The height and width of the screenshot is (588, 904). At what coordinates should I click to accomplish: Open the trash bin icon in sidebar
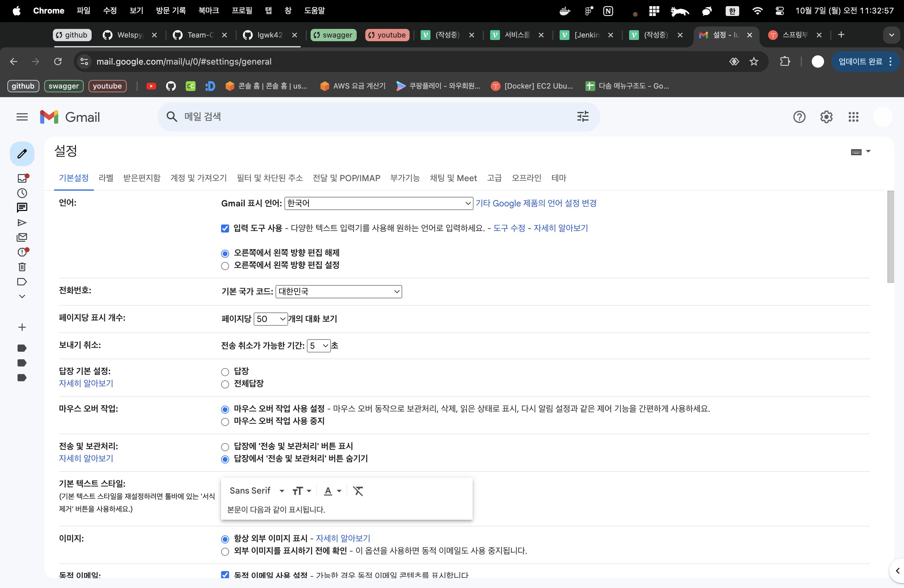click(22, 267)
